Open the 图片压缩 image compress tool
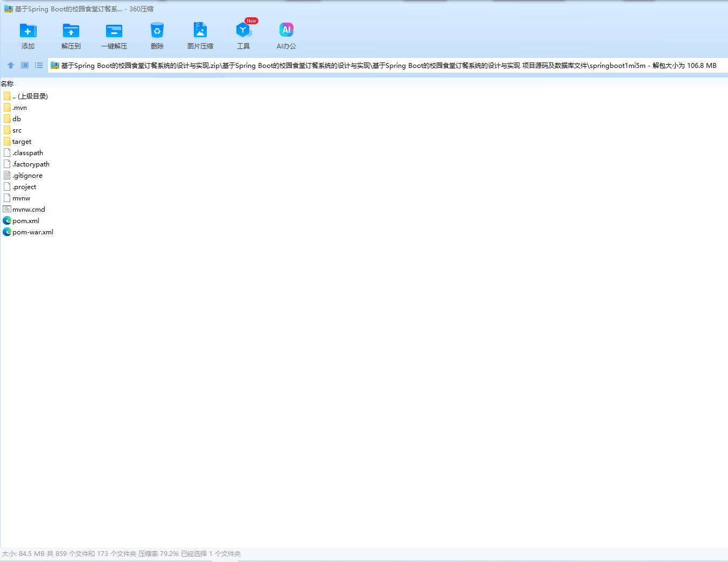This screenshot has height=562, width=728. click(200, 30)
